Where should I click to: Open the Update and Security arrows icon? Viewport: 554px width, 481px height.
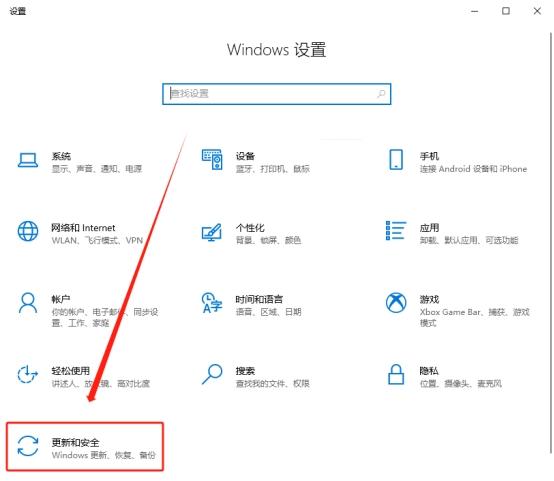(28, 446)
